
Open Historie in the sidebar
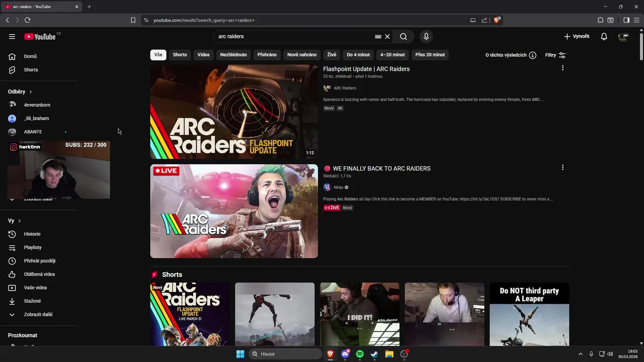pos(32,234)
